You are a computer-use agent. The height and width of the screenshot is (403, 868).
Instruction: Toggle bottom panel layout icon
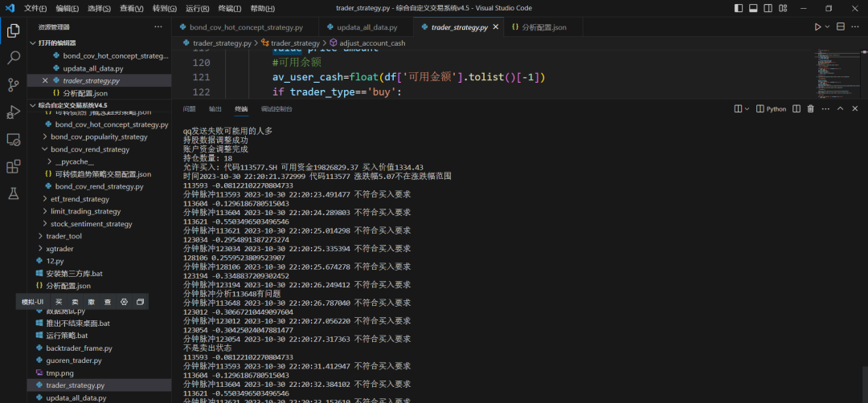(753, 8)
